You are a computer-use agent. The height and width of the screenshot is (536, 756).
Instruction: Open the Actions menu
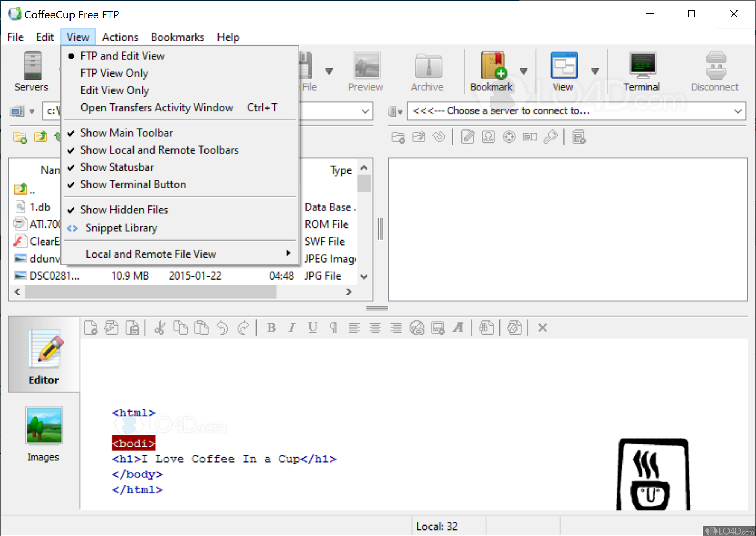(120, 37)
